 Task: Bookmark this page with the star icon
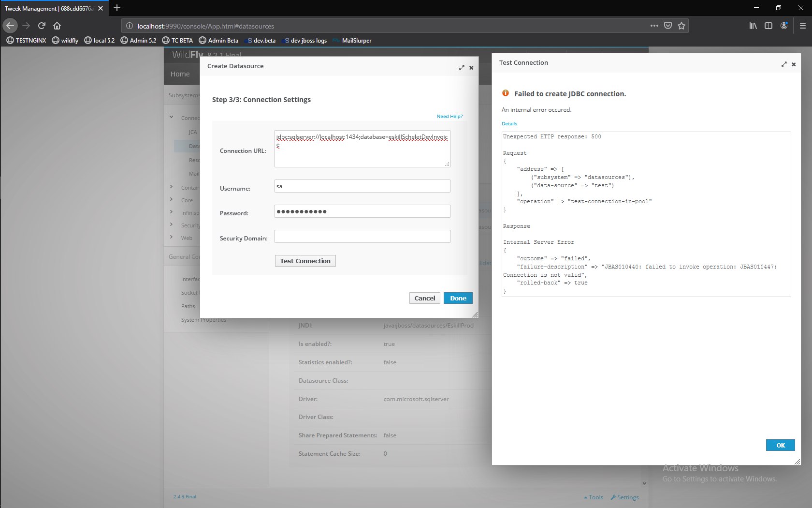click(x=681, y=26)
